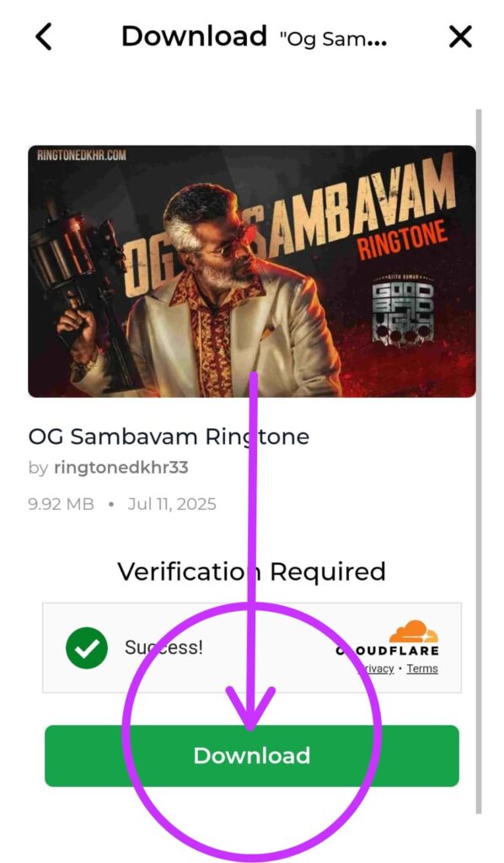Screen dimensions: 504x863
Task: Click the vertical scrollbar on the right
Action: (x=479, y=461)
